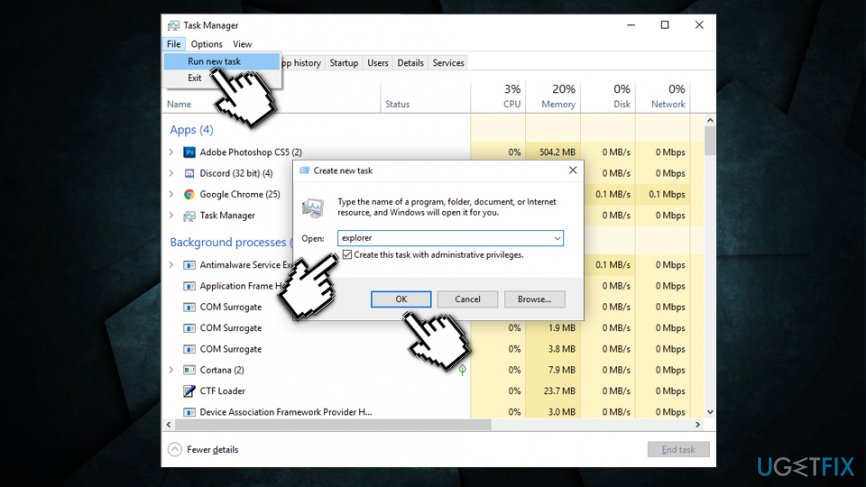Viewport: 866px width, 487px height.
Task: Click the 504.2 MB memory cell
Action: pos(553,152)
